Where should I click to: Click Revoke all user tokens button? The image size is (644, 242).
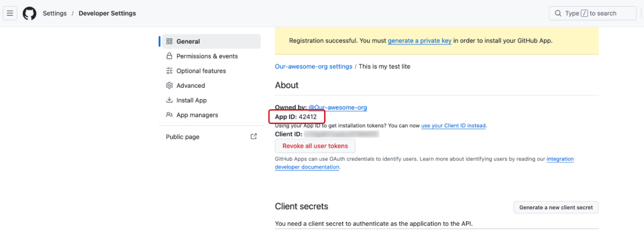[315, 146]
